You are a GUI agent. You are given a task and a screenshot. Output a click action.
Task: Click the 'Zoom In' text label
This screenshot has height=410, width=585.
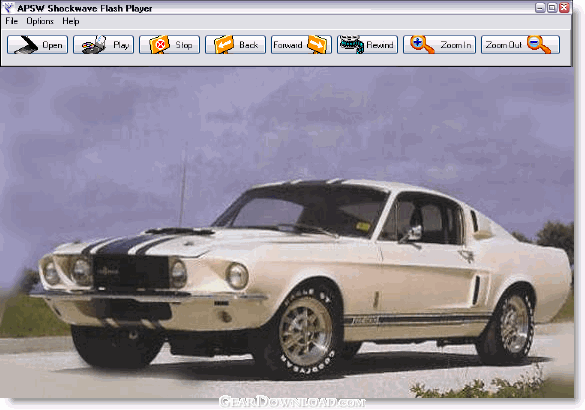pos(456,45)
